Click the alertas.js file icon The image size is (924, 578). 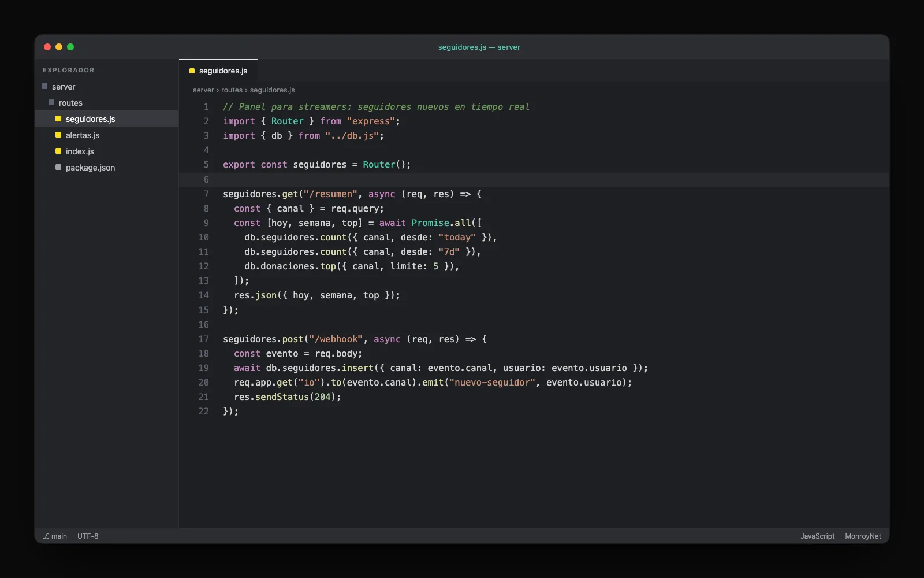click(x=58, y=135)
